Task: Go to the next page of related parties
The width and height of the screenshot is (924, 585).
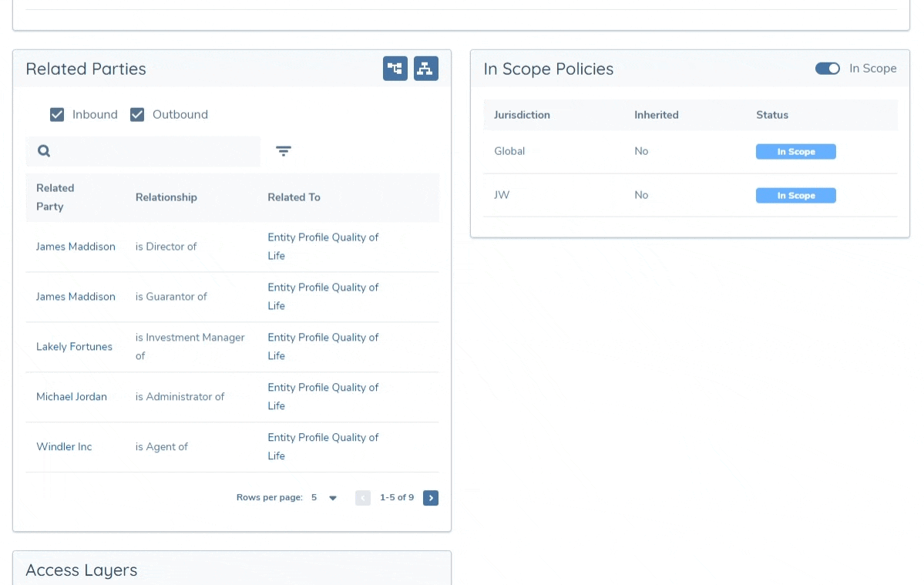Action: point(431,498)
